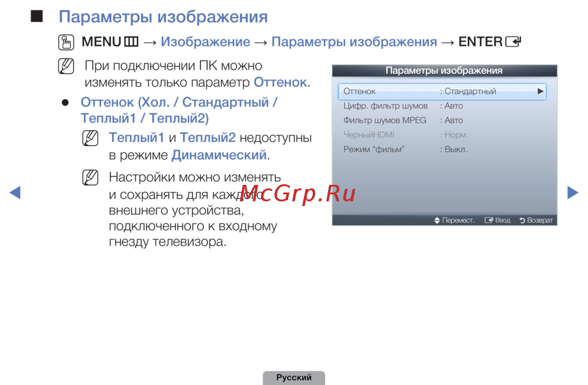This screenshot has width=588, height=385.
Task: Click the McGrp.Ru watermark
Action: pos(298,193)
